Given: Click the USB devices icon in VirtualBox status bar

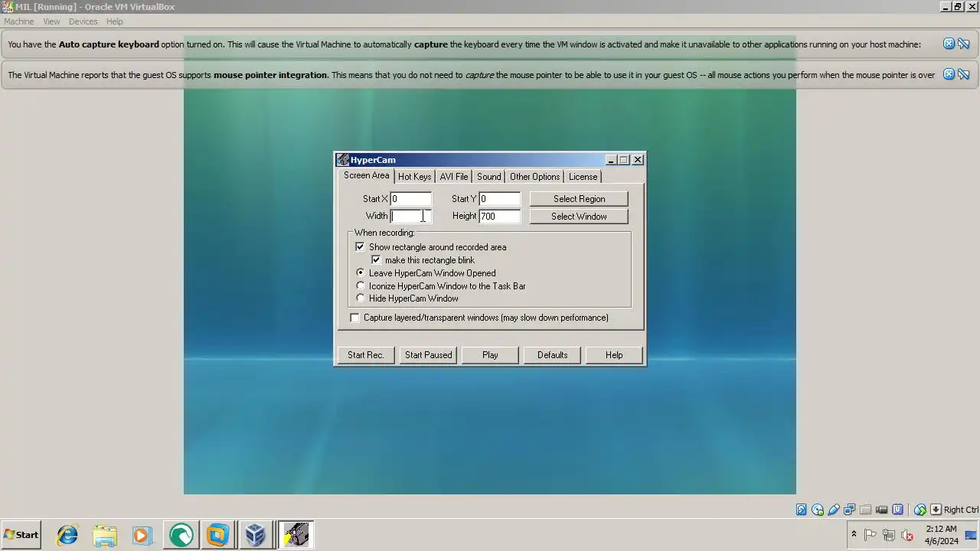Looking at the screenshot, I should tap(834, 510).
